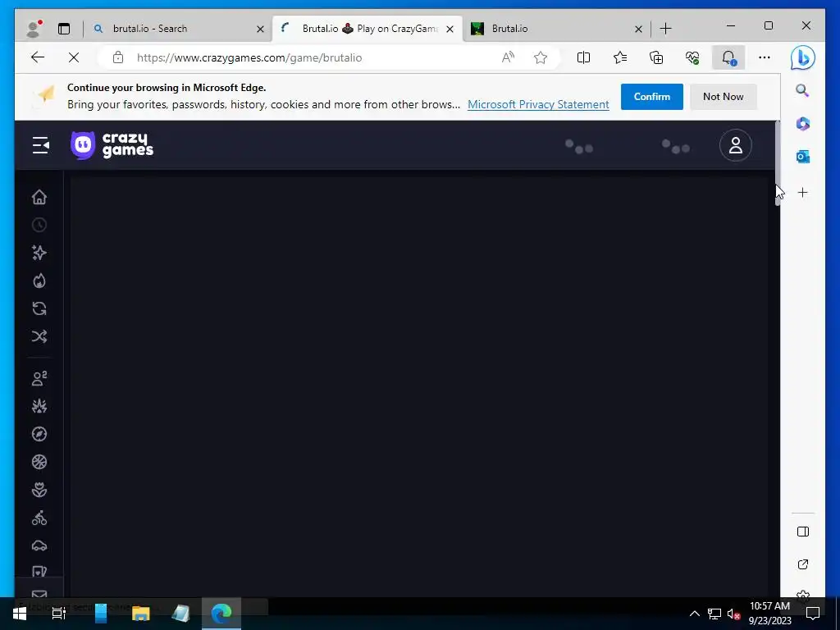Screen dimensions: 840x630
Task: Open Edge profile avatar
Action: pos(34,29)
